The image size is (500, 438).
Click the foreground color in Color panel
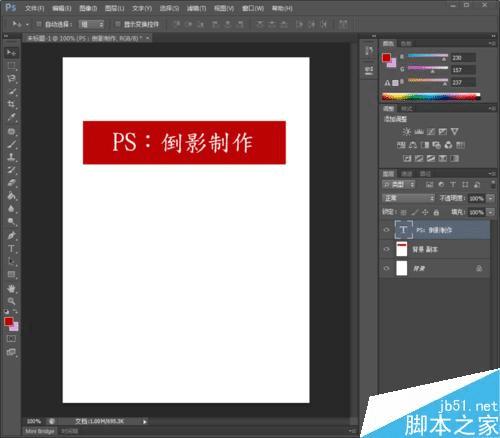[386, 58]
